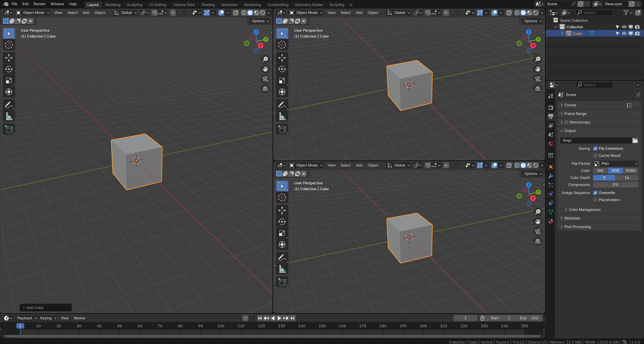
Task: Enable Cache Result checkbox
Action: [x=595, y=155]
